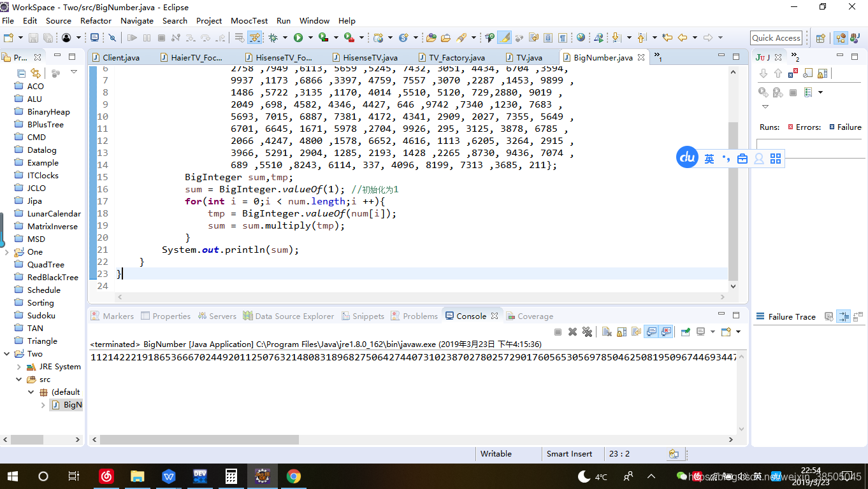Image resolution: width=868 pixels, height=489 pixels.
Task: Click the Task View button on taskbar
Action: pos(73,476)
